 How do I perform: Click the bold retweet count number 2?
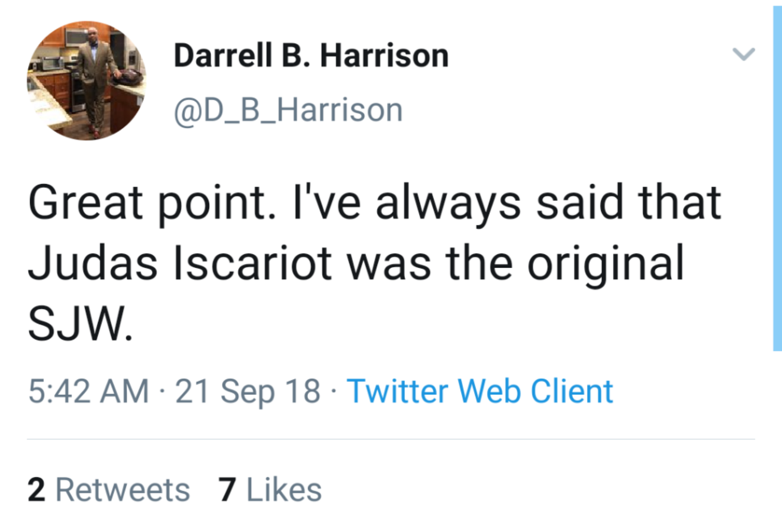[37, 490]
